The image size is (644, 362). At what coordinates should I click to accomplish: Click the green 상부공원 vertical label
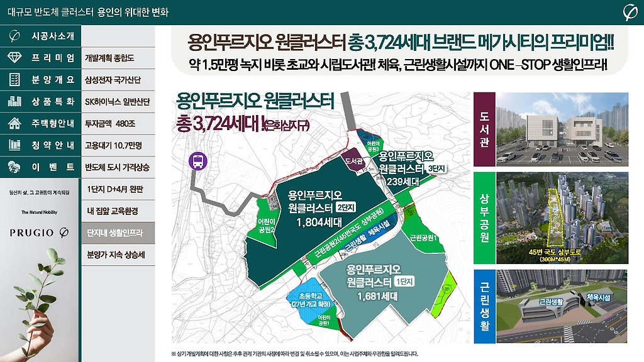point(484,218)
